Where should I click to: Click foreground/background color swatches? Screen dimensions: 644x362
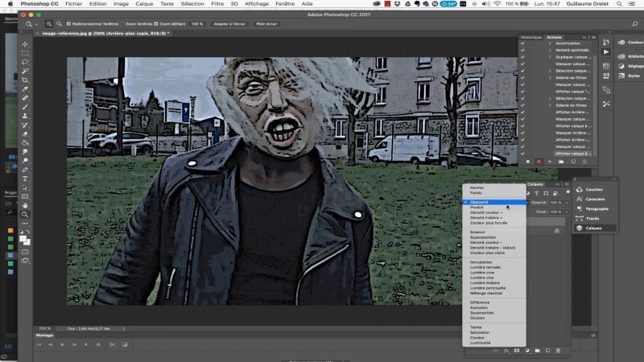(25, 240)
